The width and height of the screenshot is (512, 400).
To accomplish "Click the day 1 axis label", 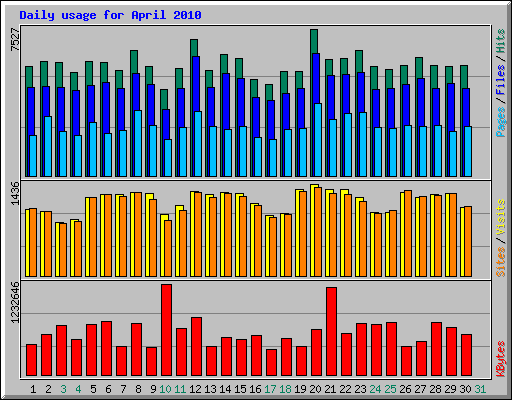I will 33,389.
